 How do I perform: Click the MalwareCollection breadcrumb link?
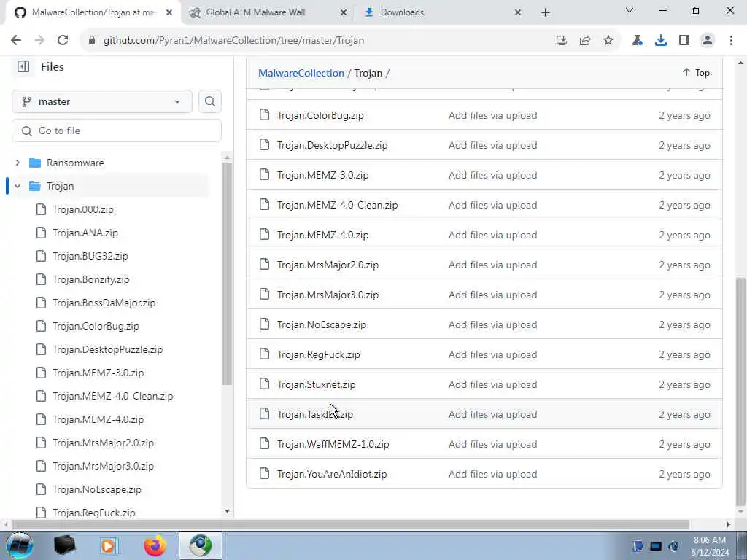coord(301,73)
